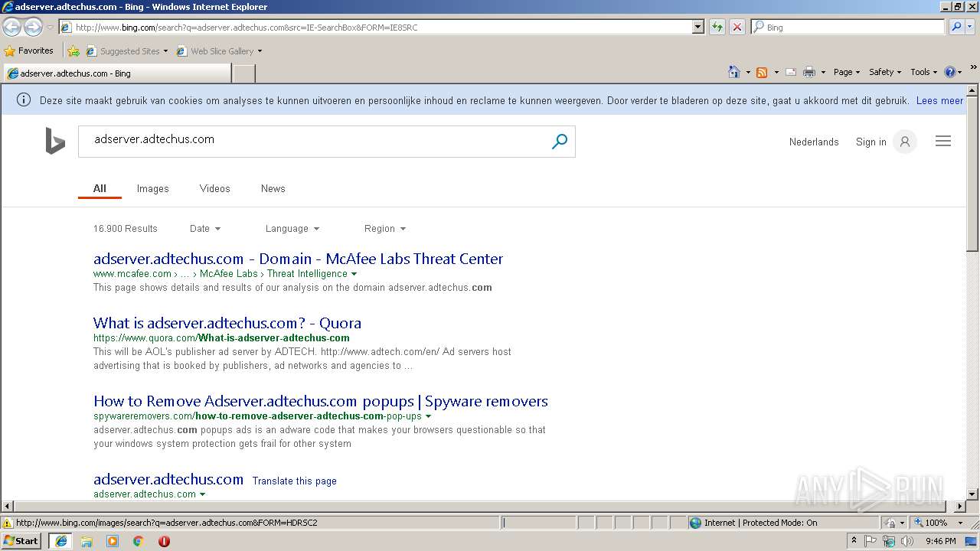Click the taskbar clock 9:46 PM

pos(940,541)
